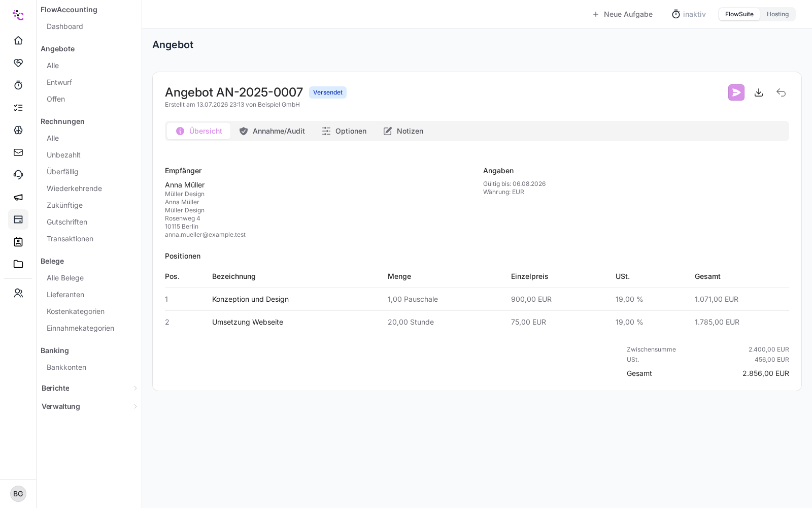Click the users icon in the left rail
This screenshot has height=508, width=812.
tap(18, 293)
